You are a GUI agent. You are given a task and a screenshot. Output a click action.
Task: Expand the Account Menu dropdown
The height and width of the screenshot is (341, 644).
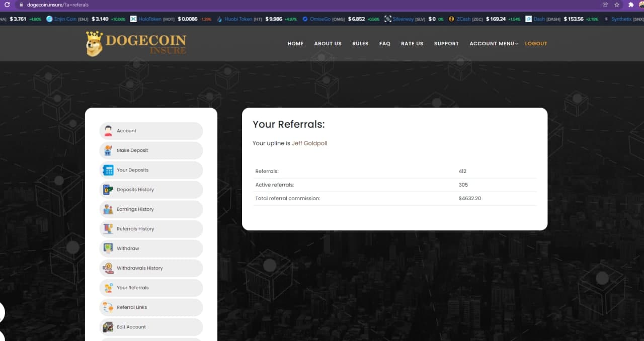pos(493,44)
